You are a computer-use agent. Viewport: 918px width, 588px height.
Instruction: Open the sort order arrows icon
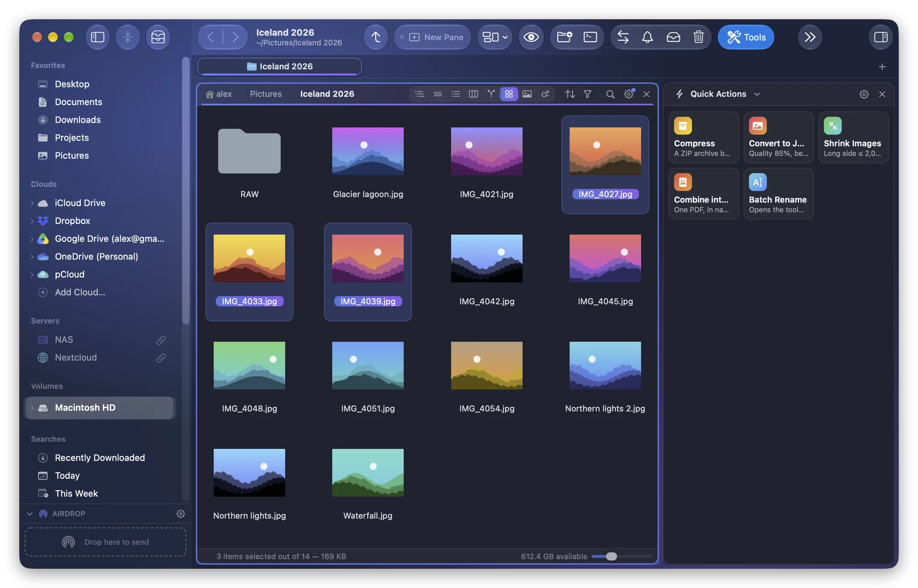pyautogui.click(x=570, y=94)
